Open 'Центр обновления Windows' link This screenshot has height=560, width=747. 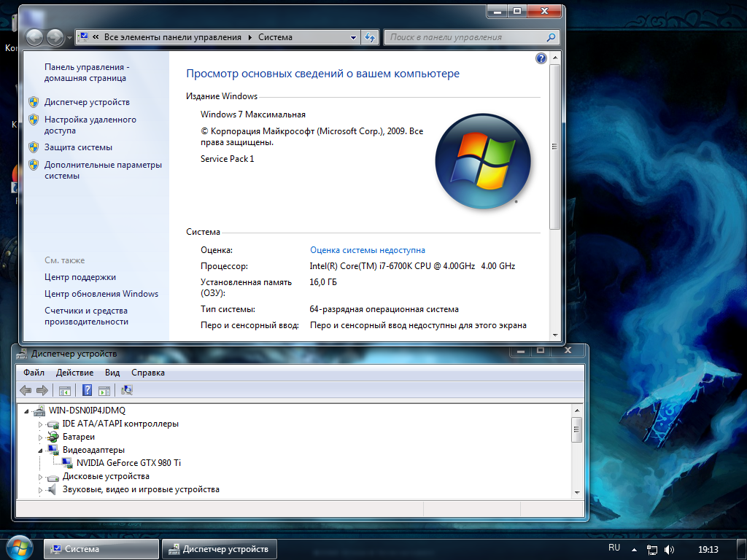(101, 294)
